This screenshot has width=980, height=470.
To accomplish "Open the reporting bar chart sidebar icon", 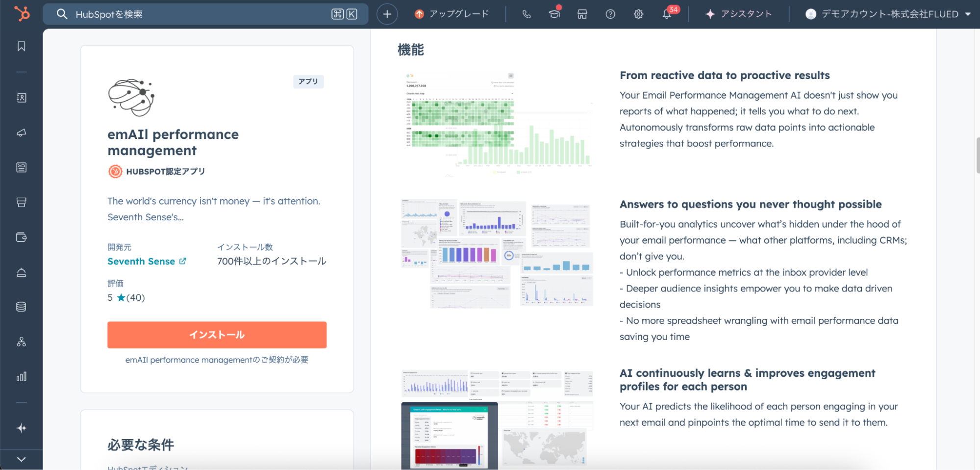I will (x=22, y=377).
